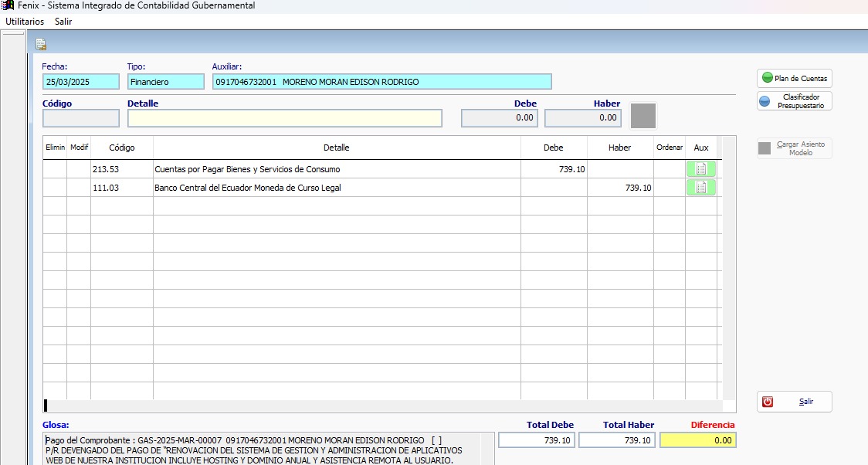Open the Utilitarios menu
Image resolution: width=868 pixels, height=465 pixels.
[x=25, y=22]
